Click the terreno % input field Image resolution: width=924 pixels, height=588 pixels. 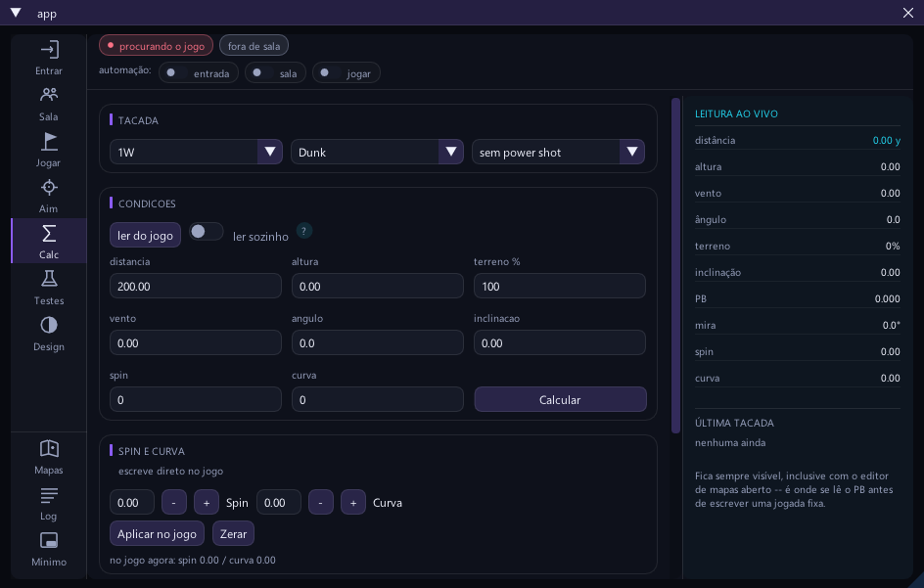pos(560,286)
